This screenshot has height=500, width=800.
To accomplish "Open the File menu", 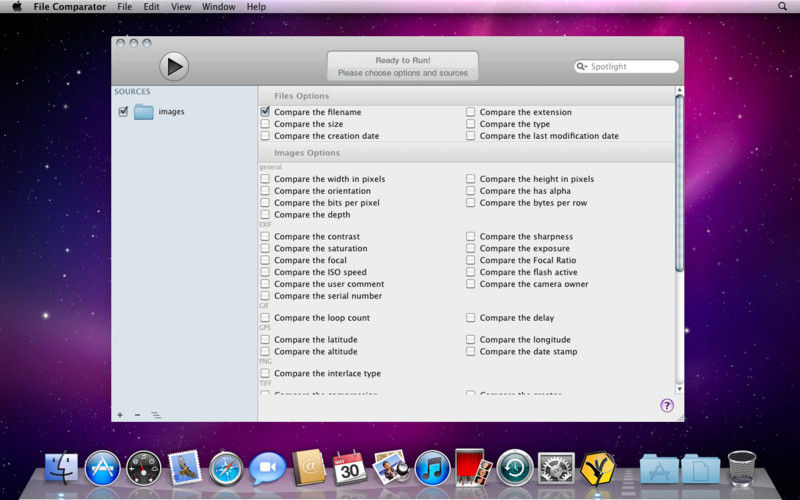I will 124,7.
